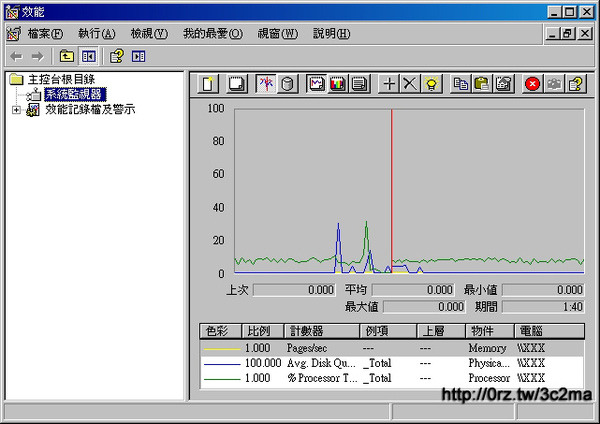Screen dimensions: 600x424
Task: Click the Update Data camera icon
Action: pyautogui.click(x=554, y=84)
